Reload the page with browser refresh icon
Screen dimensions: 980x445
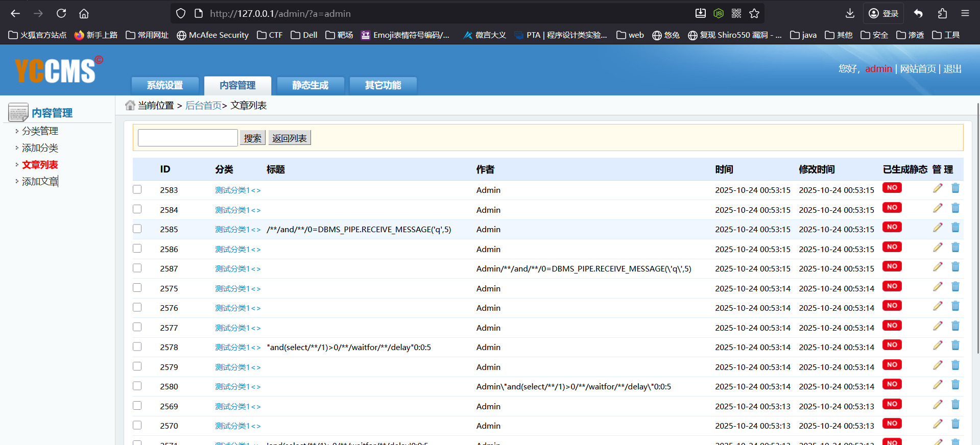61,14
